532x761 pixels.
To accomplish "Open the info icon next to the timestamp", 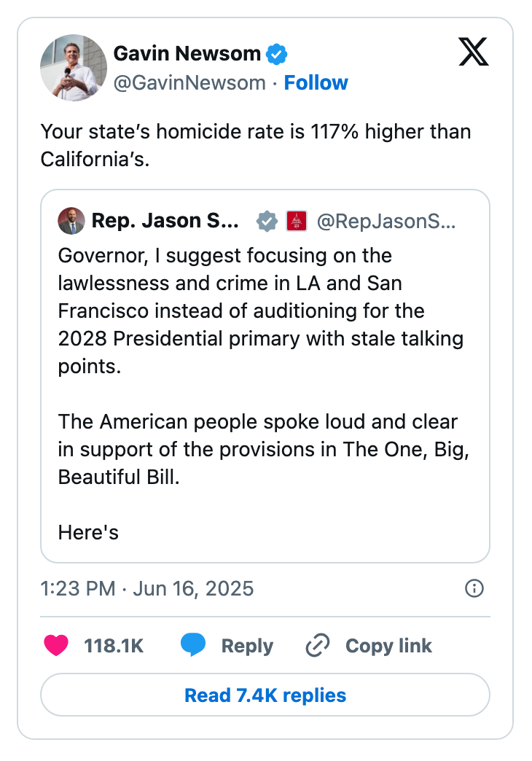I will [473, 588].
